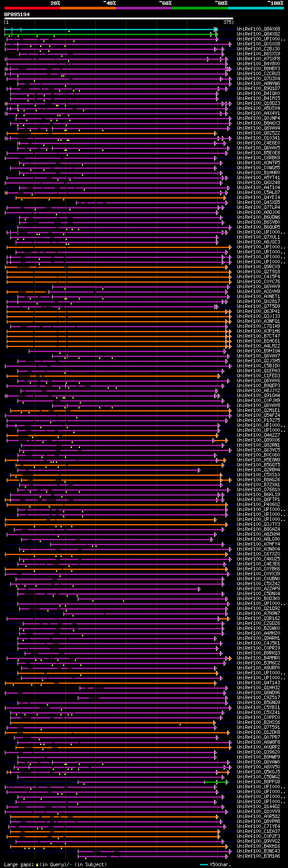This screenshot has width=288, height=868.
Task: Select the UniRef100_A4X4V1 label
Action: [258, 113]
